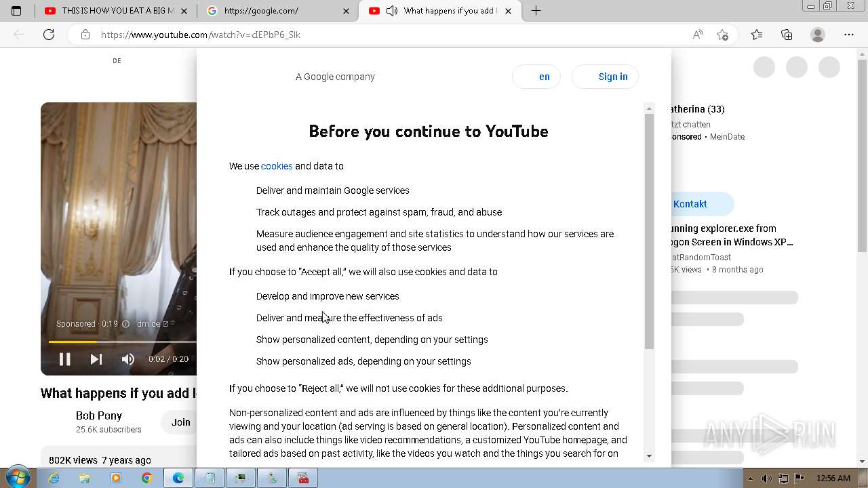The width and height of the screenshot is (868, 488).
Task: Mute the video player volume
Action: click(128, 359)
